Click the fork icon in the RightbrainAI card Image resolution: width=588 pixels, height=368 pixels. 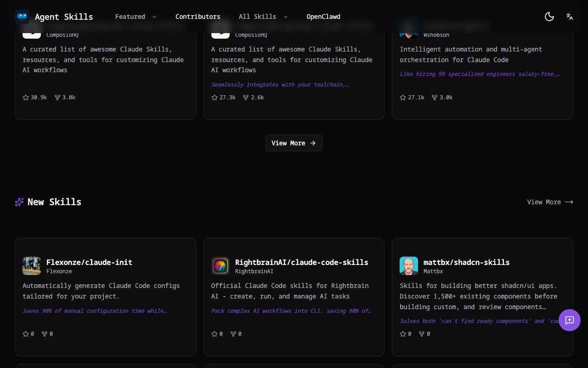coord(233,334)
